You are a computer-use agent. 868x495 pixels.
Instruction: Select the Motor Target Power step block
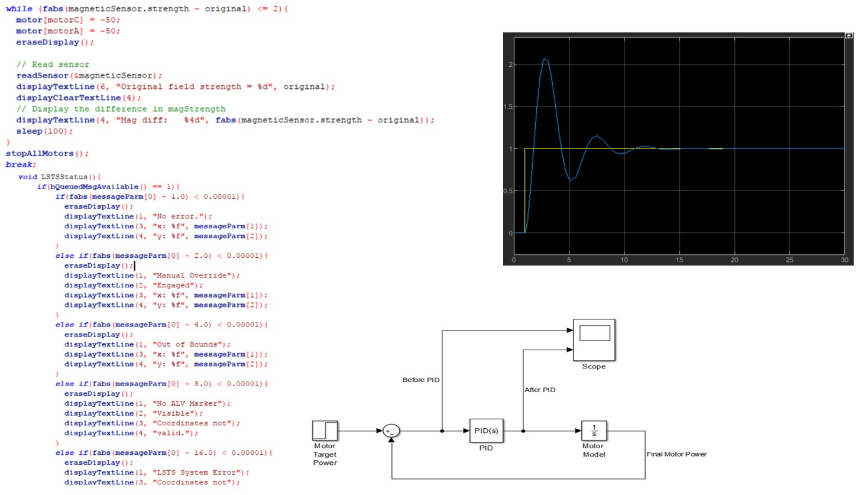325,431
